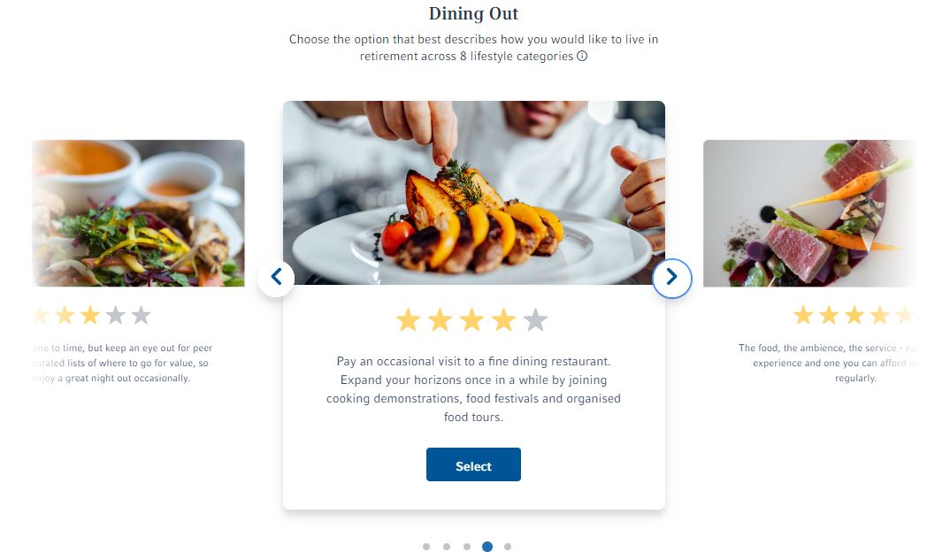Jump to the fifth carousel pagination dot
The height and width of the screenshot is (560, 950).
508,547
